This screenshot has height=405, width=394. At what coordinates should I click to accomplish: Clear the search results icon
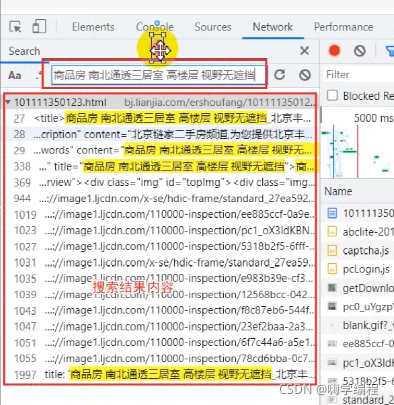[x=305, y=75]
